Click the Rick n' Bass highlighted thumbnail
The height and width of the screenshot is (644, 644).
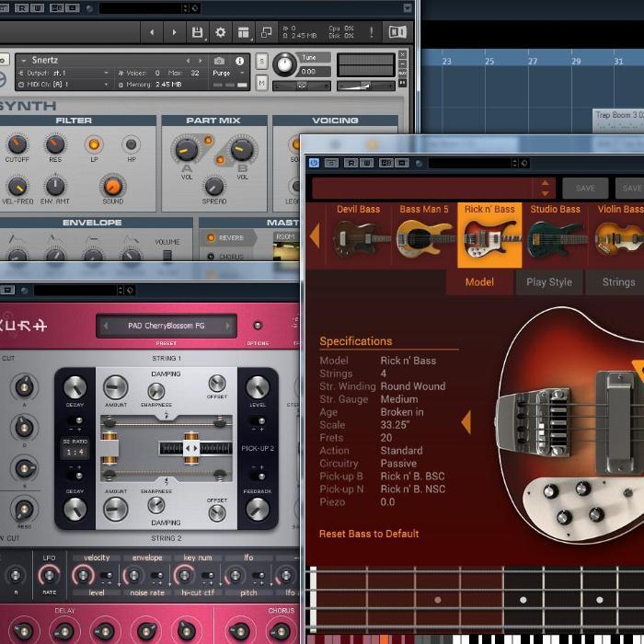pyautogui.click(x=489, y=235)
